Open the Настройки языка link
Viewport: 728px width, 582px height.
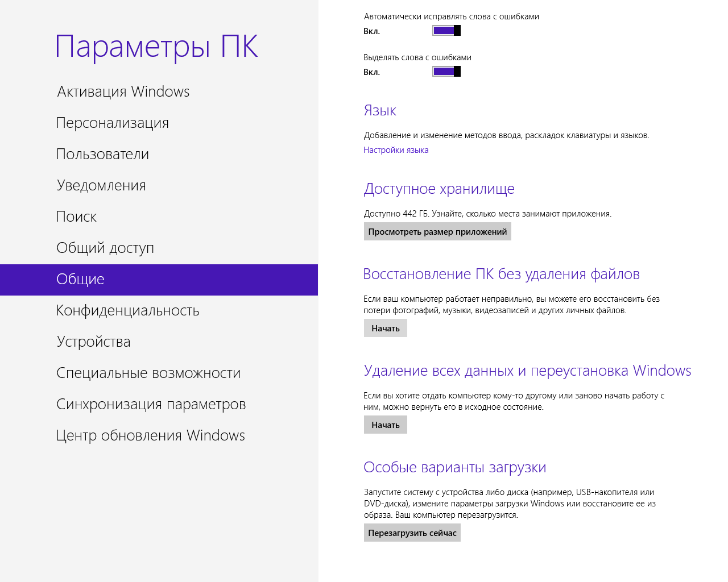click(x=396, y=150)
